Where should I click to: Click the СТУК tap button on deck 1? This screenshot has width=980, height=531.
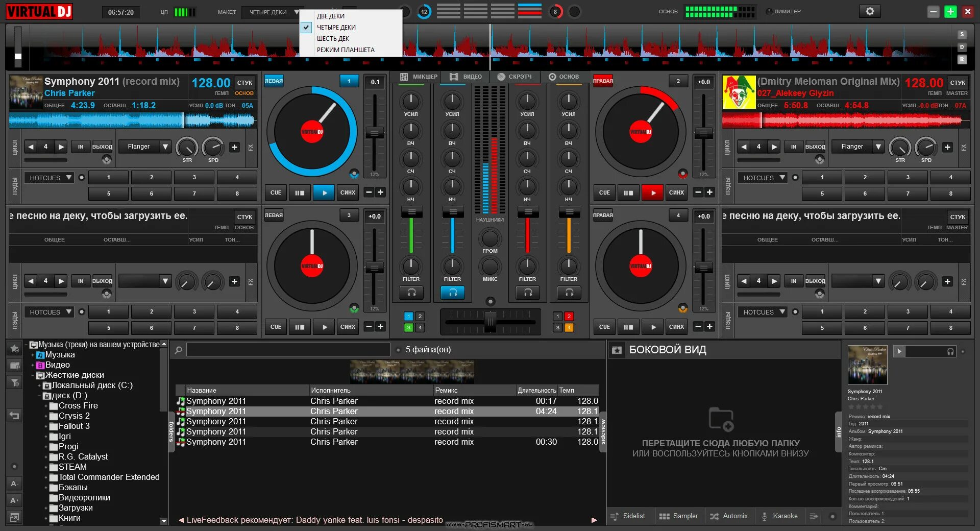point(244,82)
